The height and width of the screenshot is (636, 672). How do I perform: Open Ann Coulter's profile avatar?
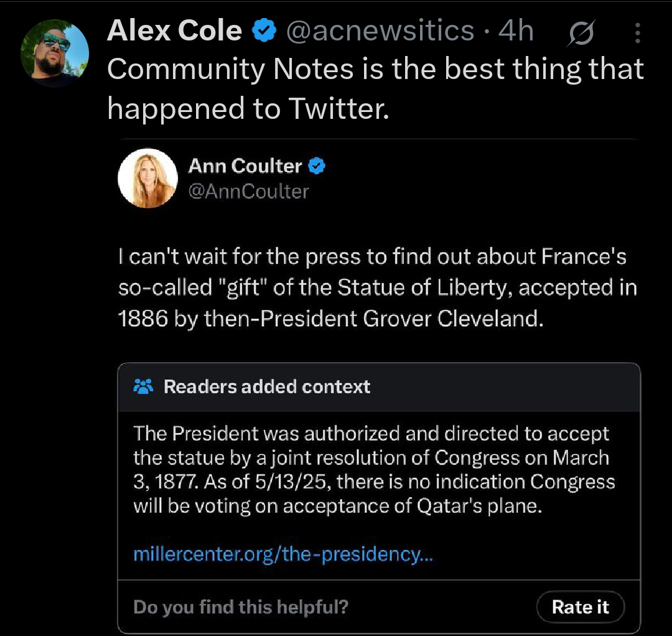147,178
